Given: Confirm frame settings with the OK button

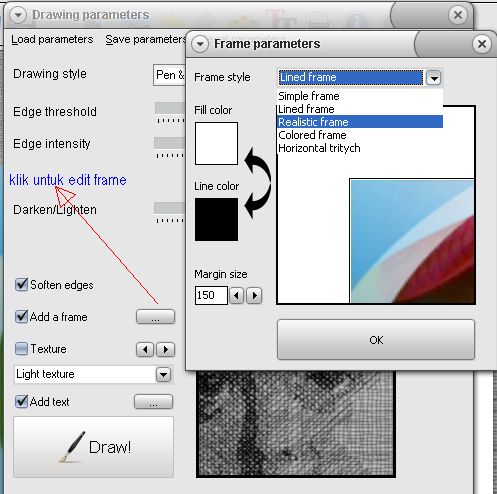Looking at the screenshot, I should point(376,340).
